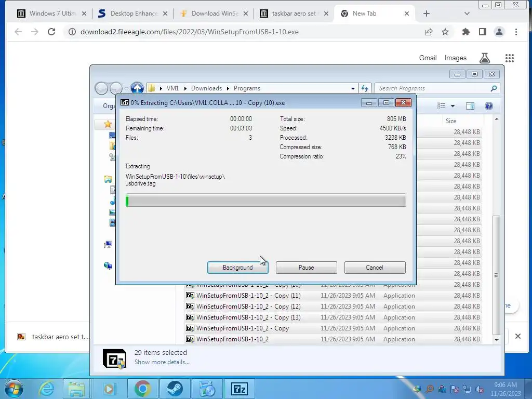Cancel the 7-Zip extraction
Screen dimensions: 532x399
(x=375, y=268)
